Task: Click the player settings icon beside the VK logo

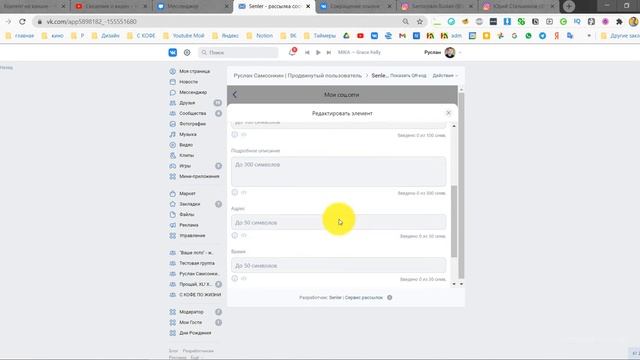Action: 187,53
